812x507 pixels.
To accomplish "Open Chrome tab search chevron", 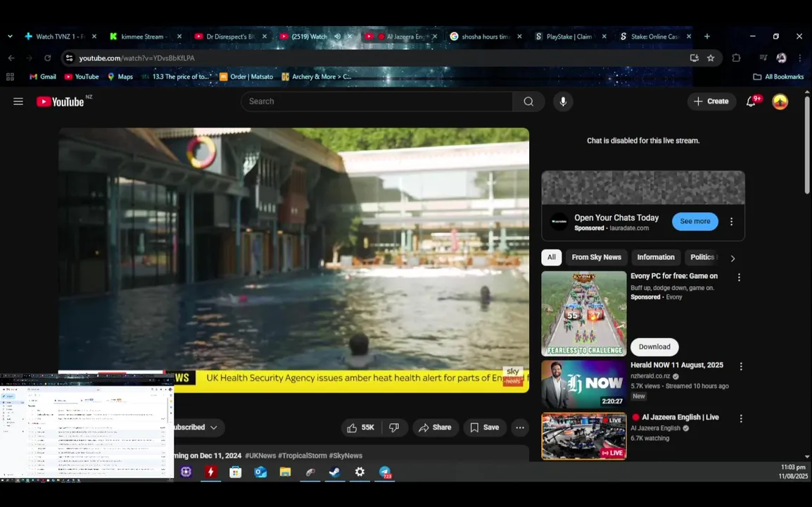I will pyautogui.click(x=10, y=37).
